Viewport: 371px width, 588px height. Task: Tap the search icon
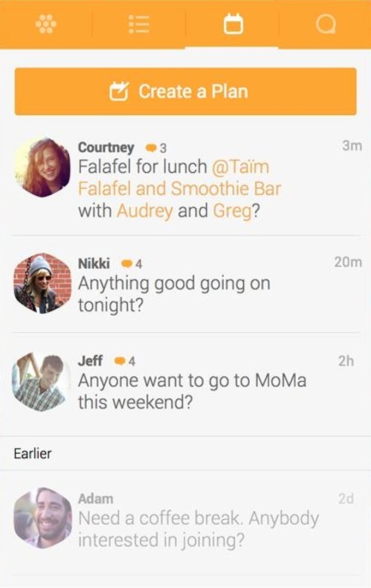point(324,24)
